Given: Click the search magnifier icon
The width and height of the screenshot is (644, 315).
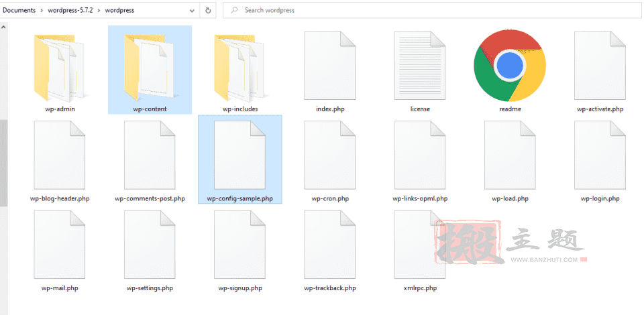Looking at the screenshot, I should pyautogui.click(x=235, y=10).
